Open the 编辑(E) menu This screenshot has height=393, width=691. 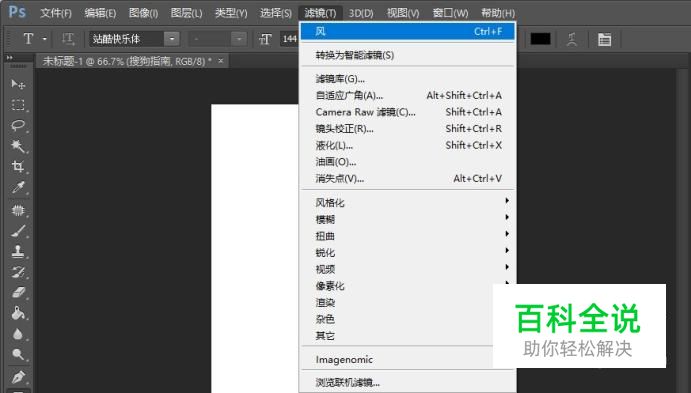click(100, 13)
